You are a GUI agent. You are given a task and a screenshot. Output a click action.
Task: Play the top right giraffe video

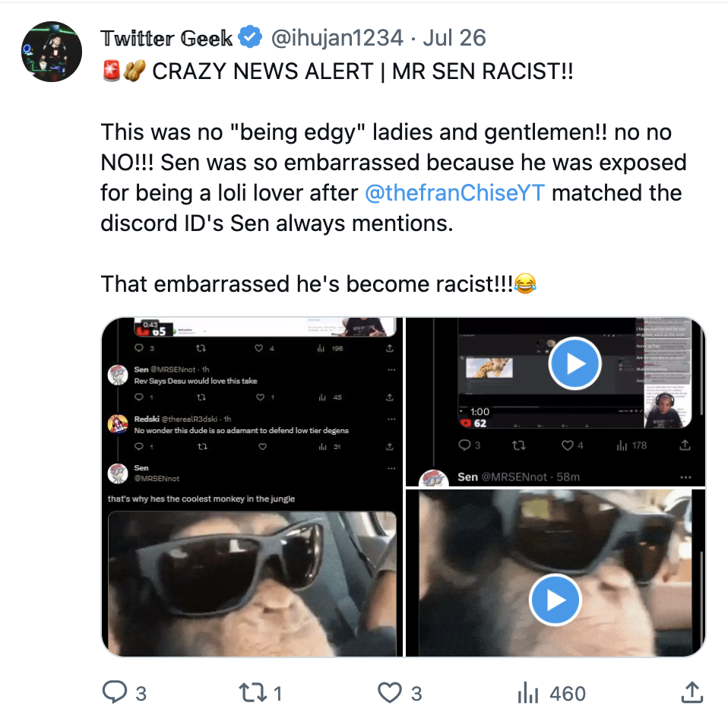pyautogui.click(x=575, y=363)
